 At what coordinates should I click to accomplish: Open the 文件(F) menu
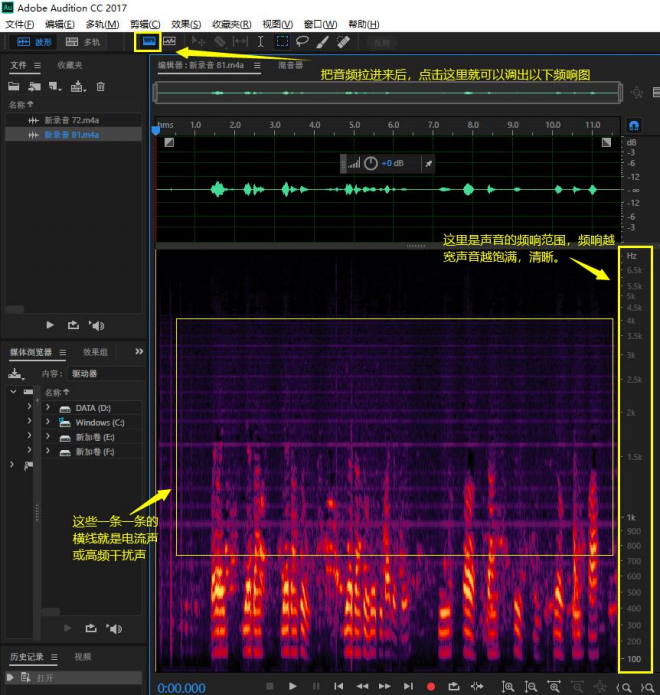[20, 24]
